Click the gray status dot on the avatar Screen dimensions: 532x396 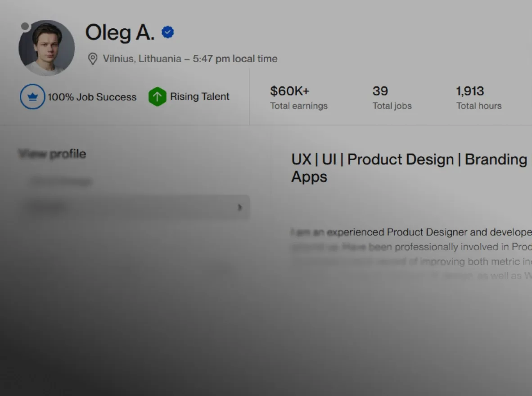(25, 27)
